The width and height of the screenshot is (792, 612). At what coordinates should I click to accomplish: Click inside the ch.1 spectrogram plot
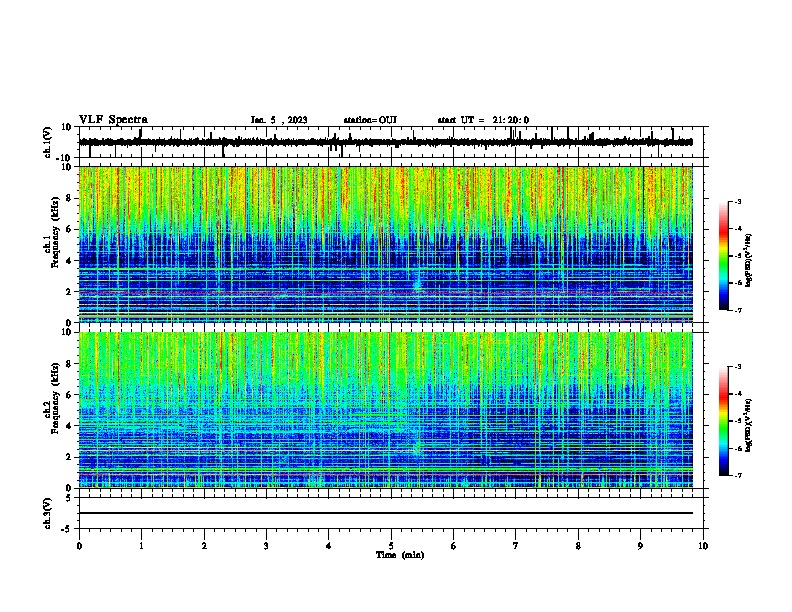[386, 244]
